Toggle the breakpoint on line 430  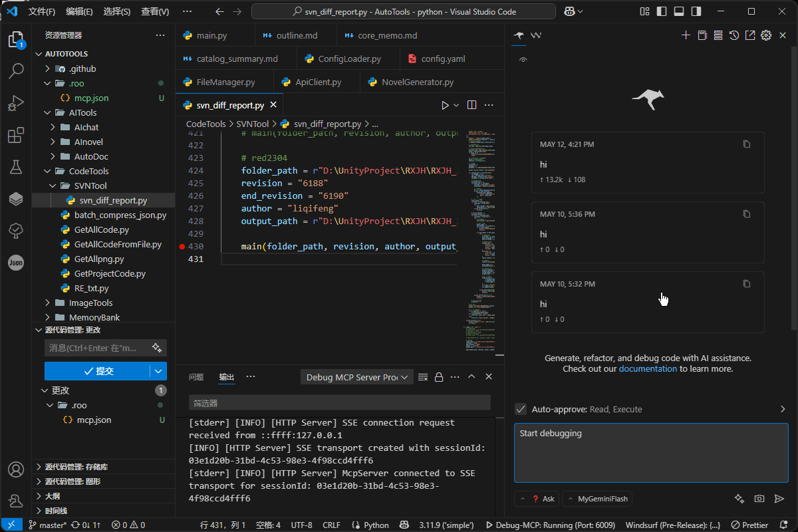[x=182, y=247]
